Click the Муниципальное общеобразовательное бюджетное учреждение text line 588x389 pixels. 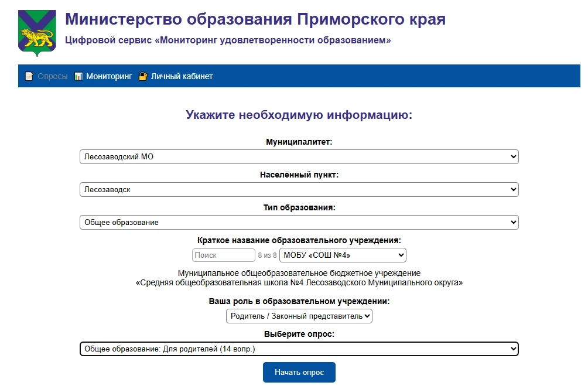tap(299, 273)
